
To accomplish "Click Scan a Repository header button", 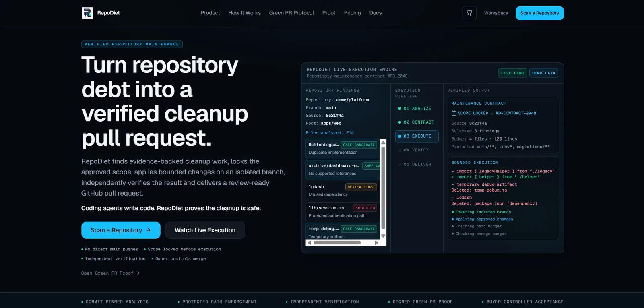I will [x=539, y=13].
